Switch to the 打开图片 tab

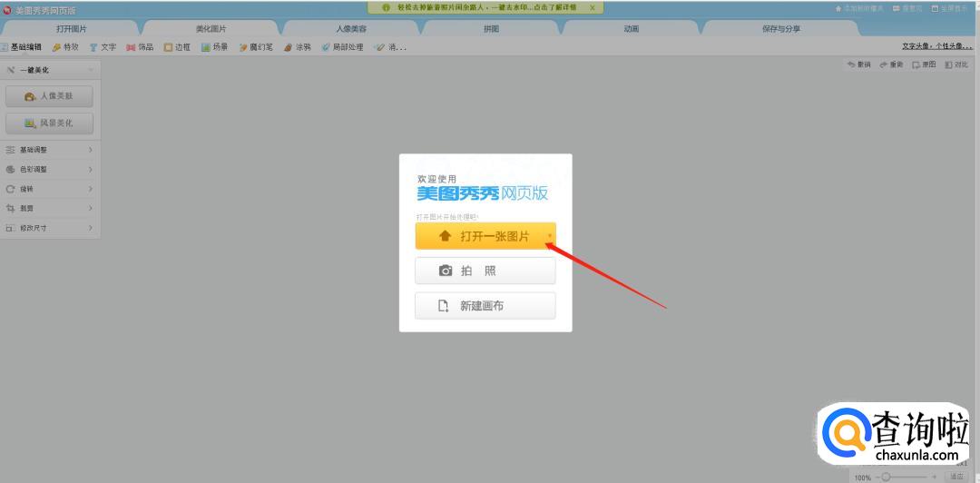(x=72, y=29)
